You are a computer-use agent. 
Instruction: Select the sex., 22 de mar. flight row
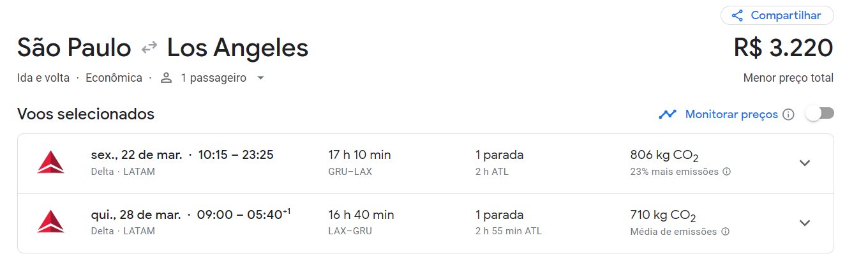pyautogui.click(x=425, y=163)
